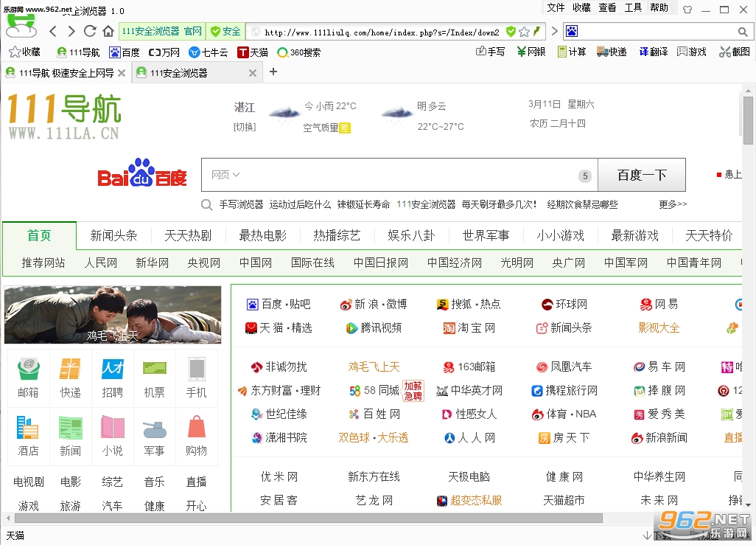The height and width of the screenshot is (545, 756).
Task: Open the 收藏 menu in title bar
Action: [581, 7]
